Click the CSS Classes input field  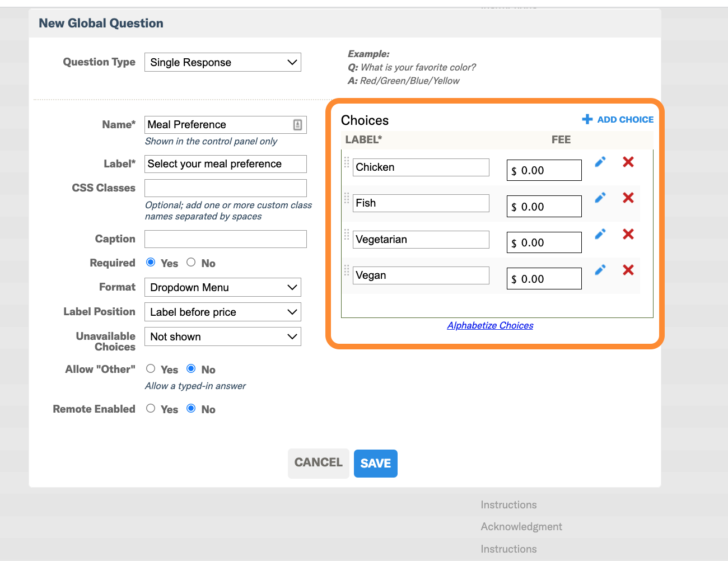(x=226, y=188)
